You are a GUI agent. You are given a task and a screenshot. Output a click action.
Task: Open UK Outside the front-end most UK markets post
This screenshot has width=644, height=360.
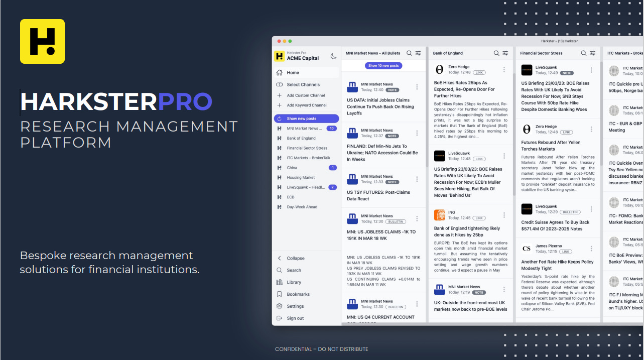pyautogui.click(x=471, y=306)
